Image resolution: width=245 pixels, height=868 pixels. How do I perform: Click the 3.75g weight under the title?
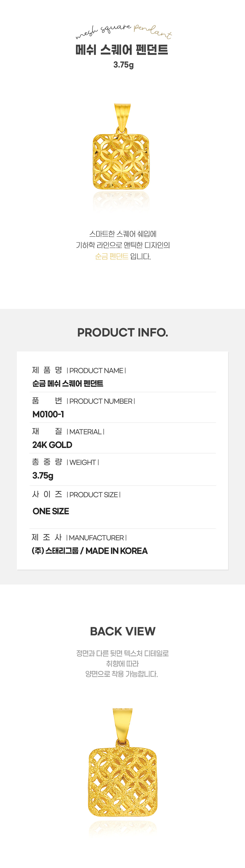[x=123, y=65]
